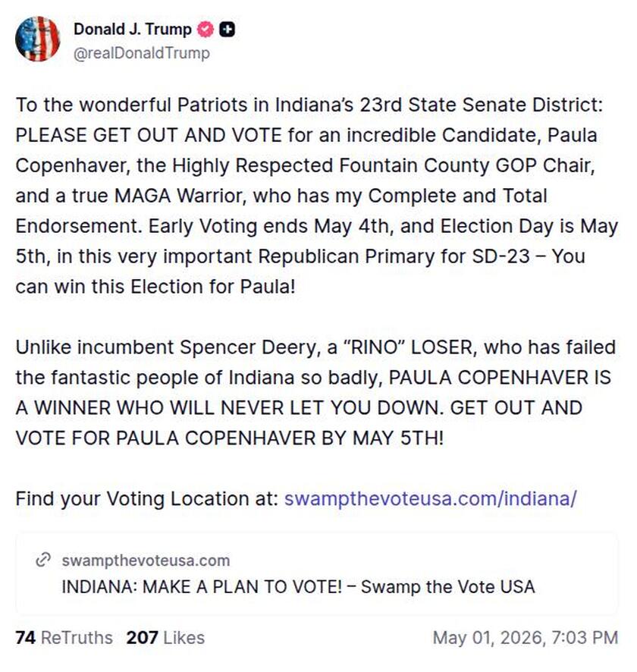
Task: View the 74 ReTruths list
Action: pyautogui.click(x=64, y=638)
